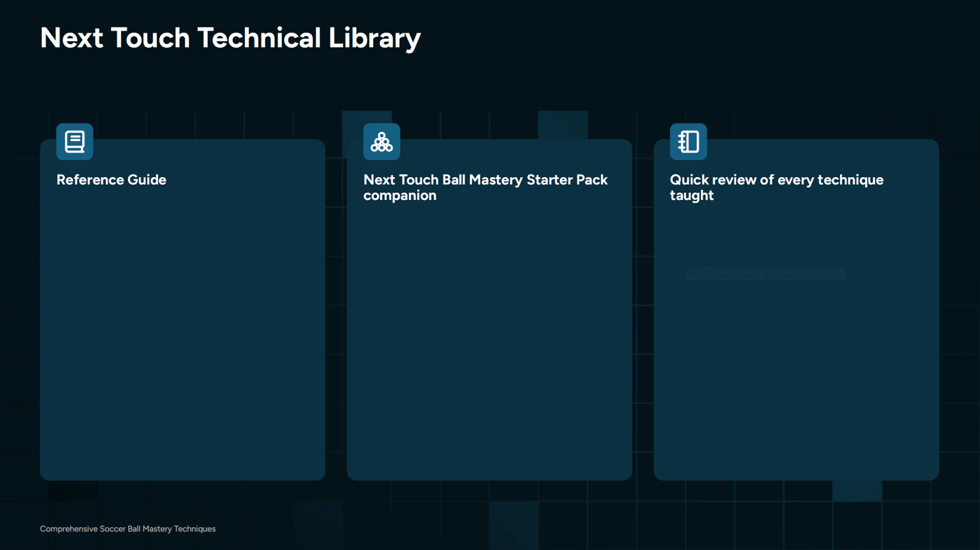Click the stacked balls icon on Starter Pack card

(382, 142)
